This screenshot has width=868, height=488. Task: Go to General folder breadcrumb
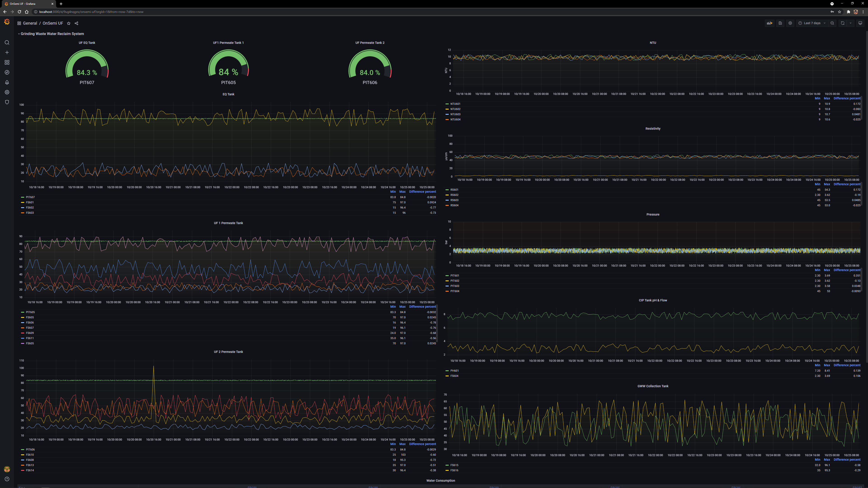(30, 23)
